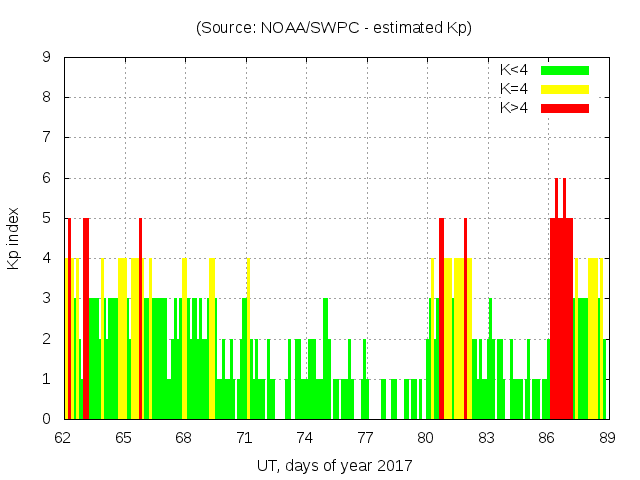Click the x-axis tick label 83
The width and height of the screenshot is (640, 480).
[486, 437]
